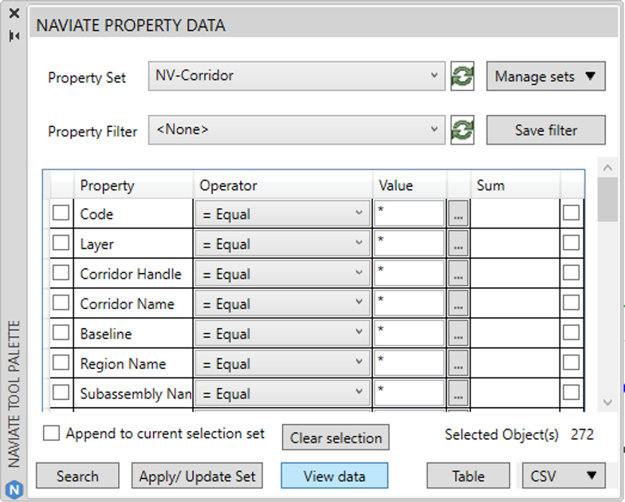This screenshot has height=502, width=625.
Task: Change operator for Layer row
Action: (283, 244)
